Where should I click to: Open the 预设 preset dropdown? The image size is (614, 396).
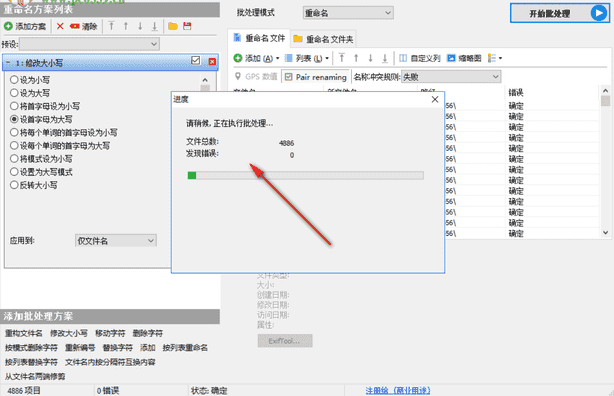(89, 44)
